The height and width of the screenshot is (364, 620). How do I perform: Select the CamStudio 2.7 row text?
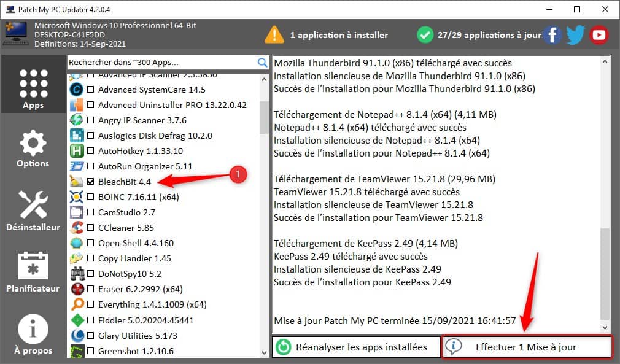tap(126, 212)
